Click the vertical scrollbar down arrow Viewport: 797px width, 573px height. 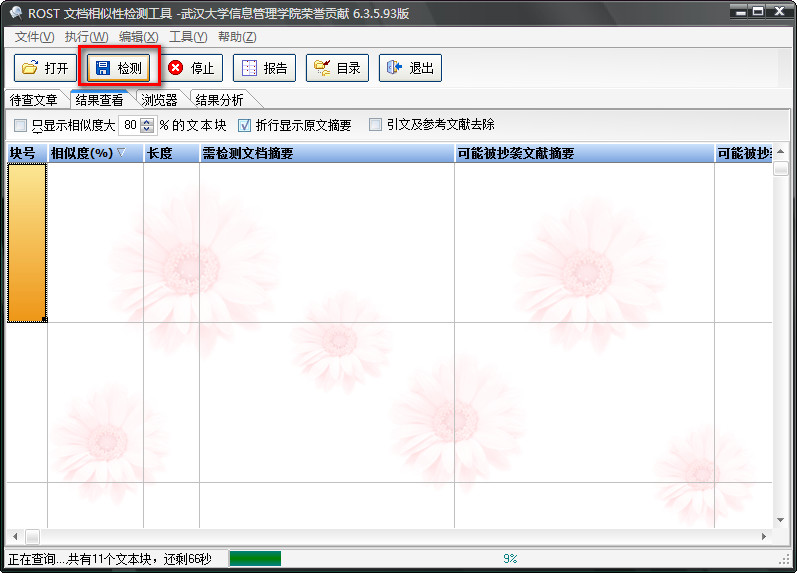[x=781, y=520]
